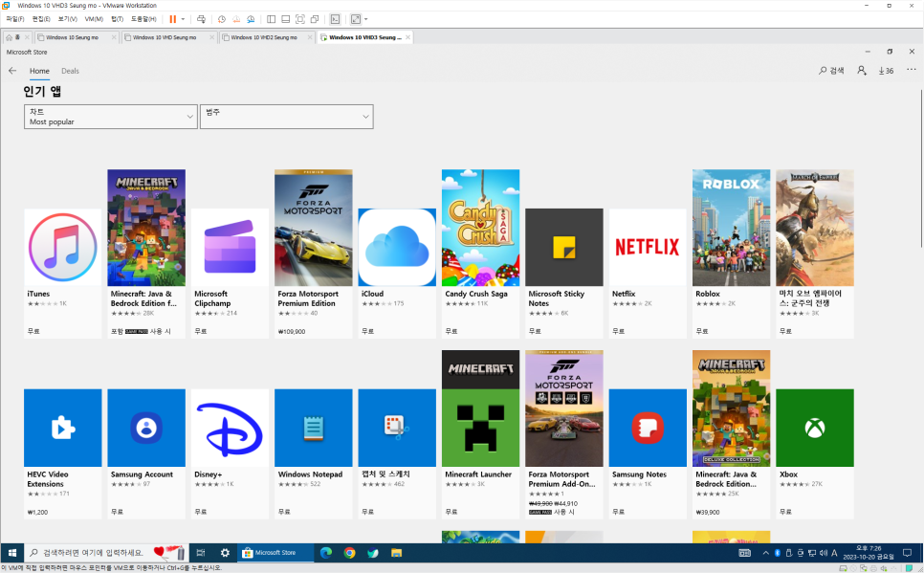Select the Windows Notepad app icon
The height and width of the screenshot is (573, 924).
click(x=314, y=428)
